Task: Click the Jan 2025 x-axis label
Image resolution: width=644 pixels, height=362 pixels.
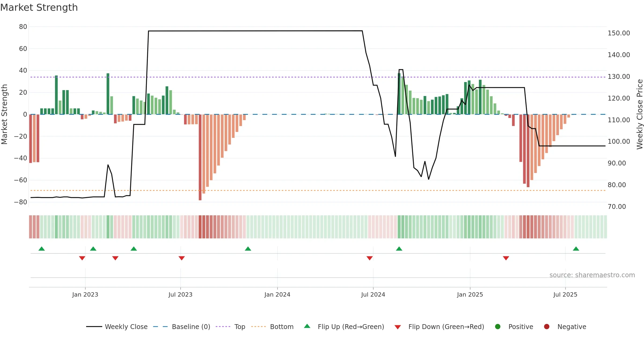Action: (x=470, y=295)
